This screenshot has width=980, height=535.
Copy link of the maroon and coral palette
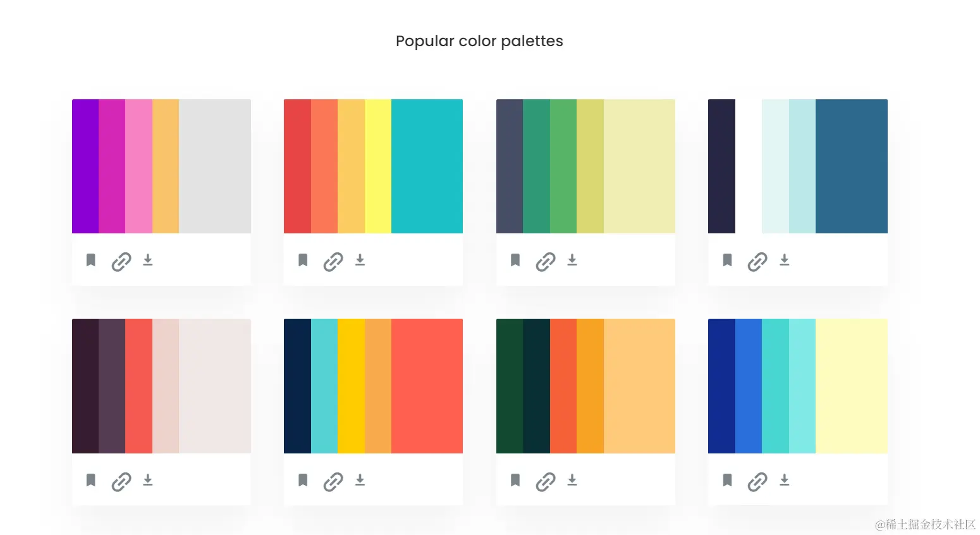click(x=121, y=481)
